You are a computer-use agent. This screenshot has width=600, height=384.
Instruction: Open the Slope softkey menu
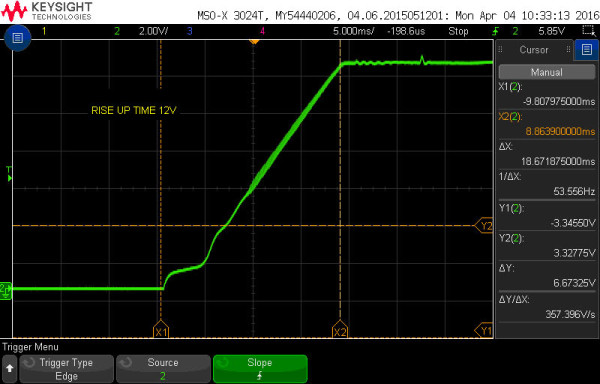[x=260, y=369]
